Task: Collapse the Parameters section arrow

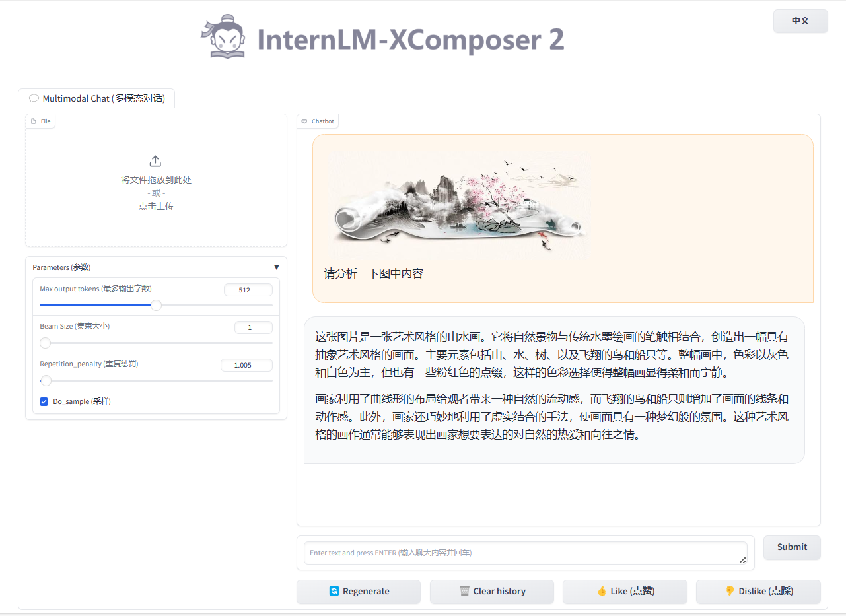Action: 276,267
